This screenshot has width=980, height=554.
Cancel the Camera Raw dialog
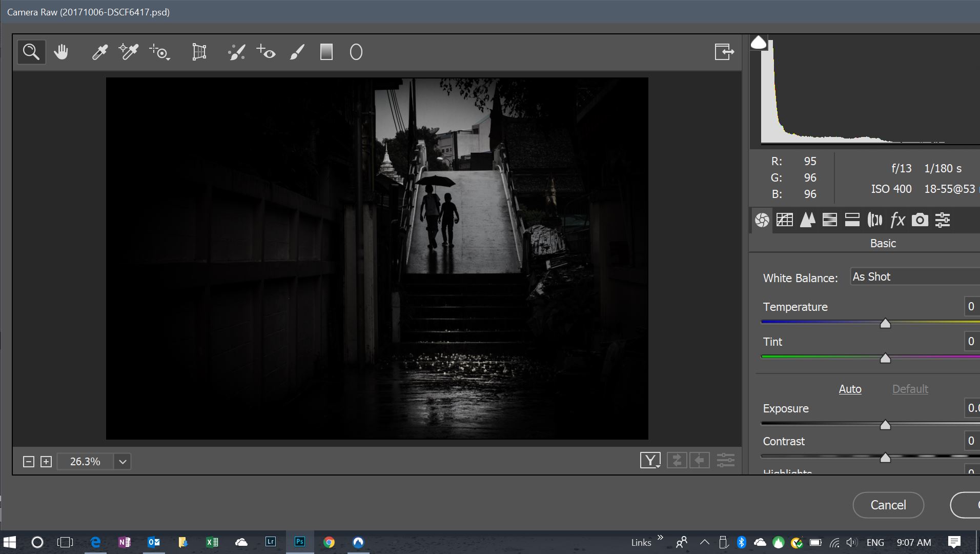coord(887,505)
